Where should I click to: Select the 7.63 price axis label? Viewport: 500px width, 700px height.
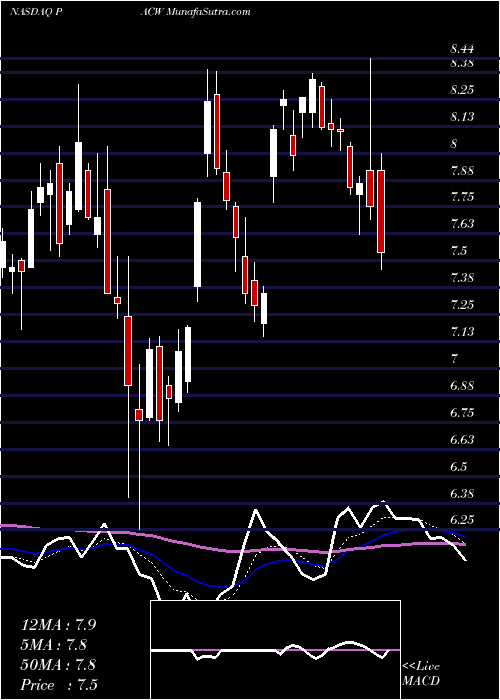point(462,224)
